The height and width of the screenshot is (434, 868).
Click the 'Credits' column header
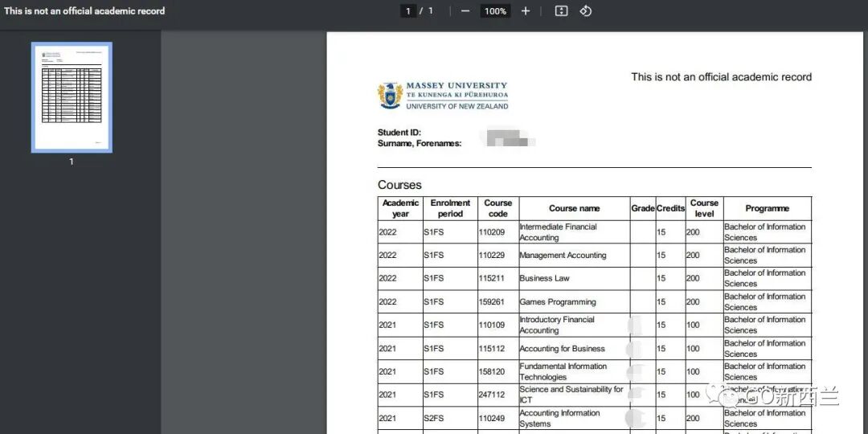coord(671,209)
